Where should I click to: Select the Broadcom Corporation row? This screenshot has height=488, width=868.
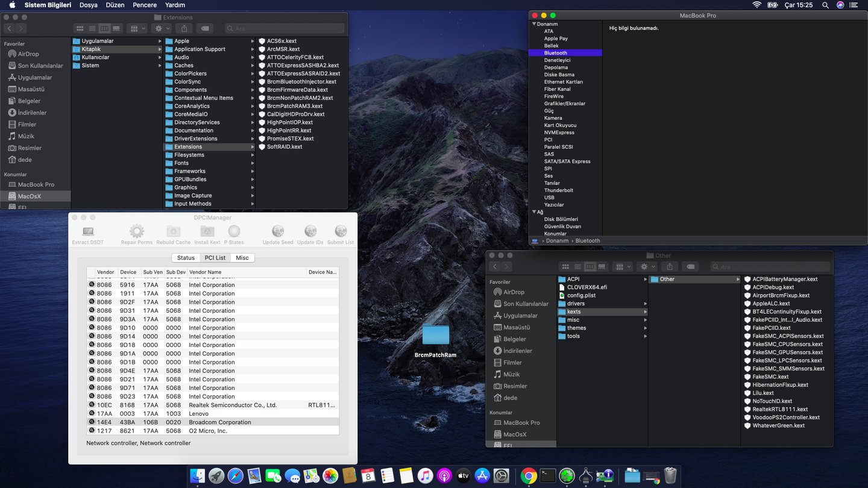[x=219, y=422]
